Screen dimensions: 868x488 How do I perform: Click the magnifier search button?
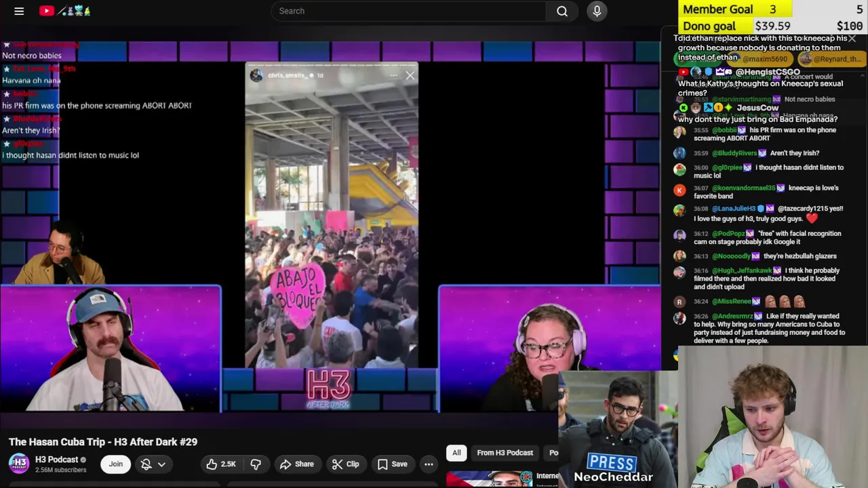click(x=562, y=11)
